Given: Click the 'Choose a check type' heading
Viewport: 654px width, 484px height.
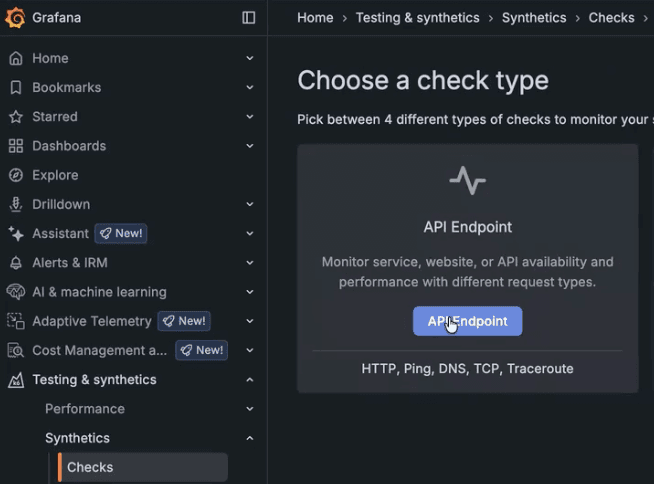Looking at the screenshot, I should pyautogui.click(x=423, y=80).
